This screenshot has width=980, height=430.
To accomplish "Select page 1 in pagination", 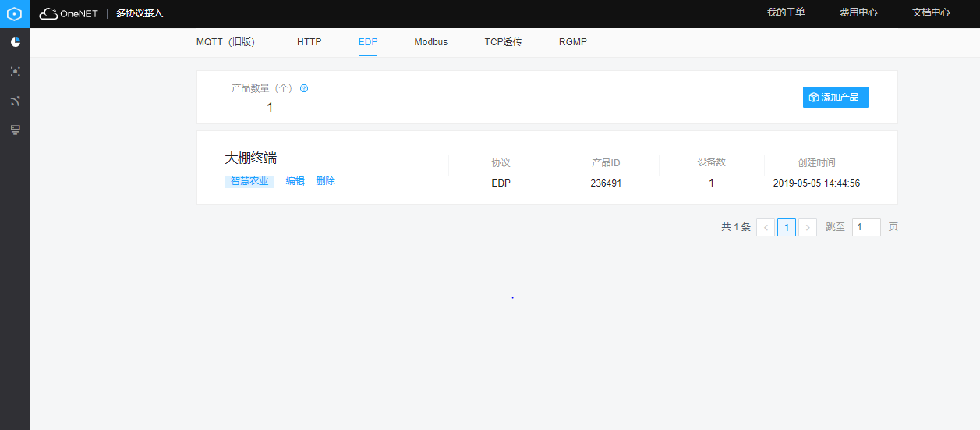I will 787,227.
